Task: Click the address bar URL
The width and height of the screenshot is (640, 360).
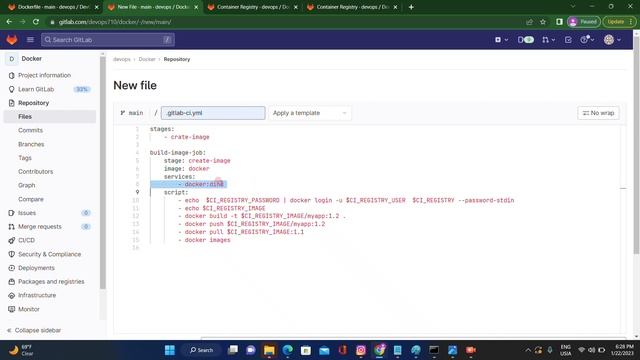Action: coord(115,22)
